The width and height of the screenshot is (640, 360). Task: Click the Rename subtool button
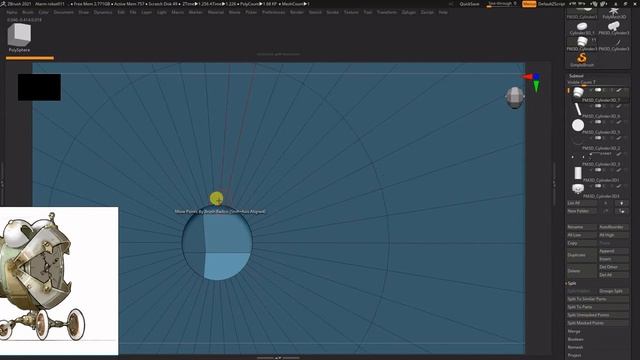(582, 227)
